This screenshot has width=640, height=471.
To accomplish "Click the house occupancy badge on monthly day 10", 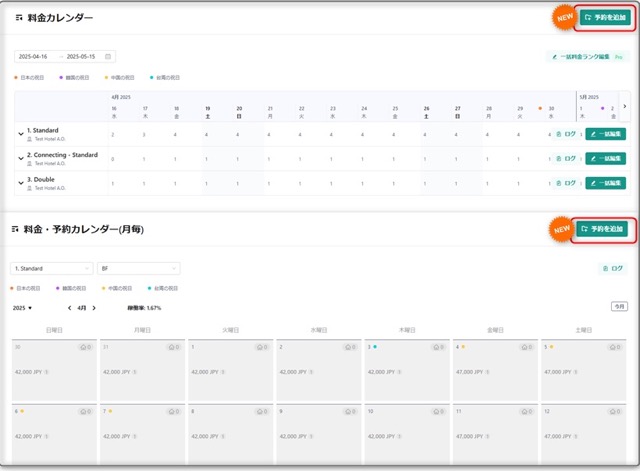I will 438,412.
